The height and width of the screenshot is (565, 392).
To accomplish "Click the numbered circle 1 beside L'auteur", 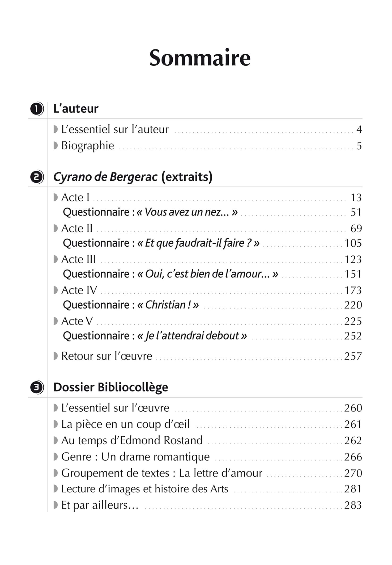I will tap(37, 109).
